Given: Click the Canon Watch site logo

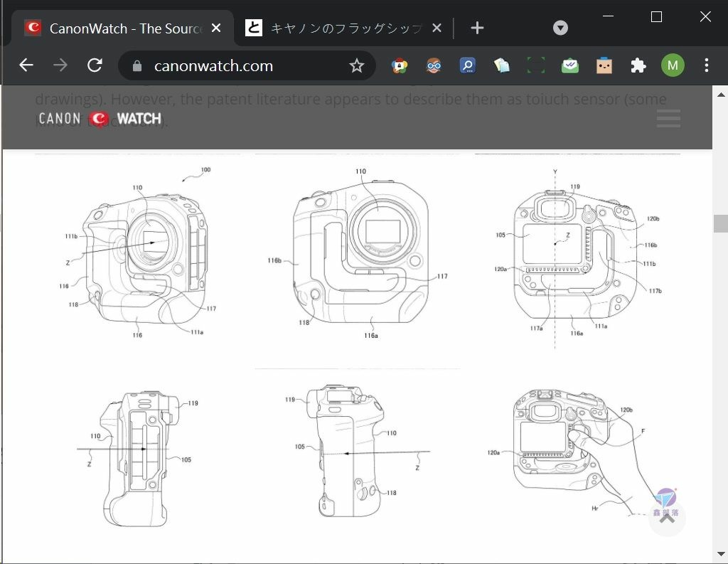Looking at the screenshot, I should click(100, 119).
